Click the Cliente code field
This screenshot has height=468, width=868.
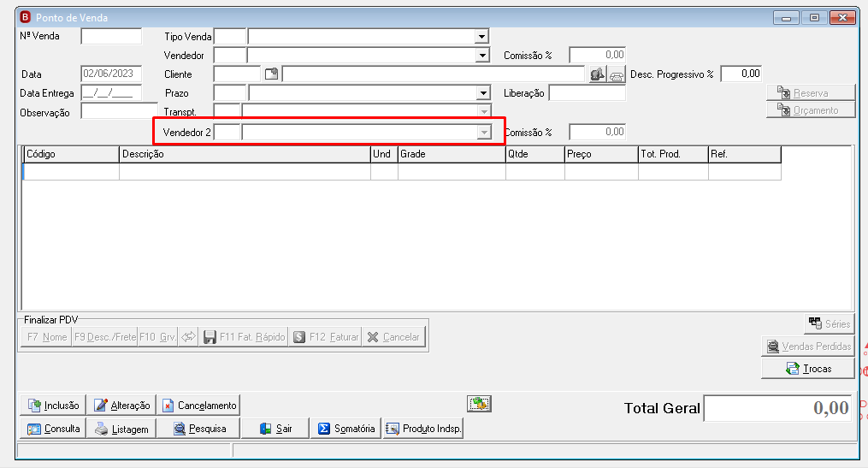pos(237,74)
